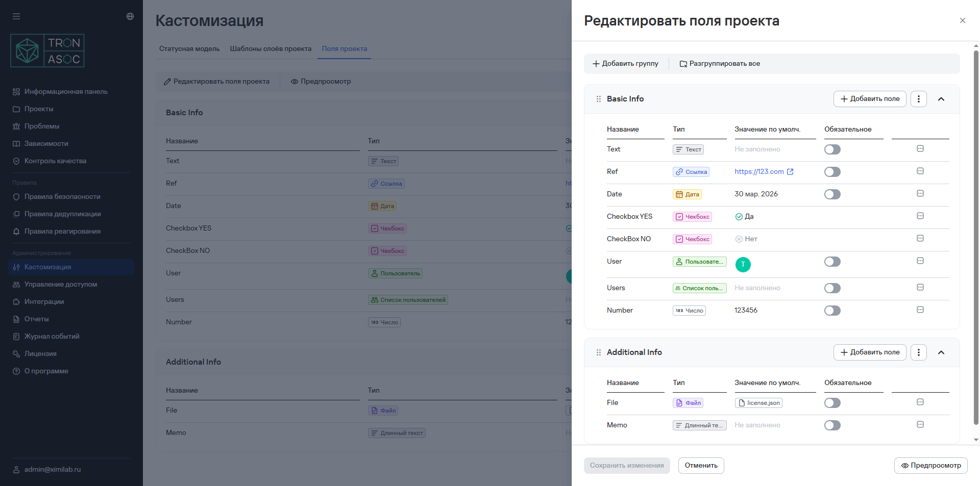
Task: Open the Шаблоны слоёв проекта tab
Action: coord(271,48)
